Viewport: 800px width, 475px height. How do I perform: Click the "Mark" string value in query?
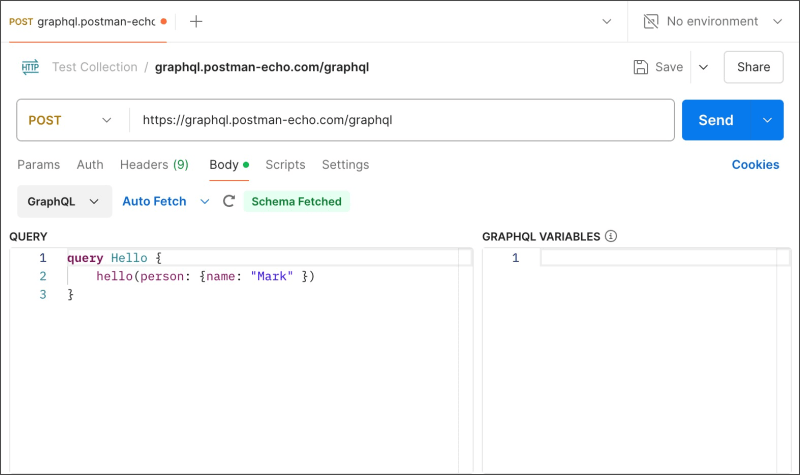coord(271,276)
